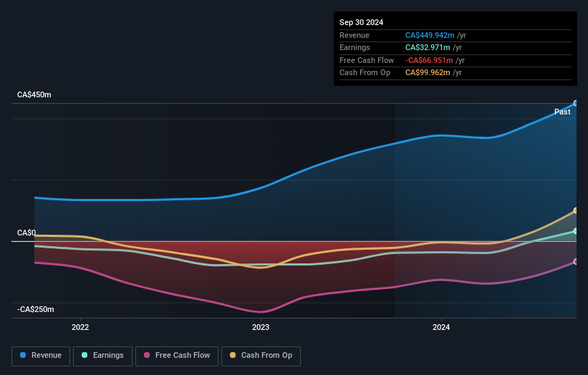Screen dimensions: 588x375
Task: Toggle the Free Cash Flow legend button
Action: 177,356
